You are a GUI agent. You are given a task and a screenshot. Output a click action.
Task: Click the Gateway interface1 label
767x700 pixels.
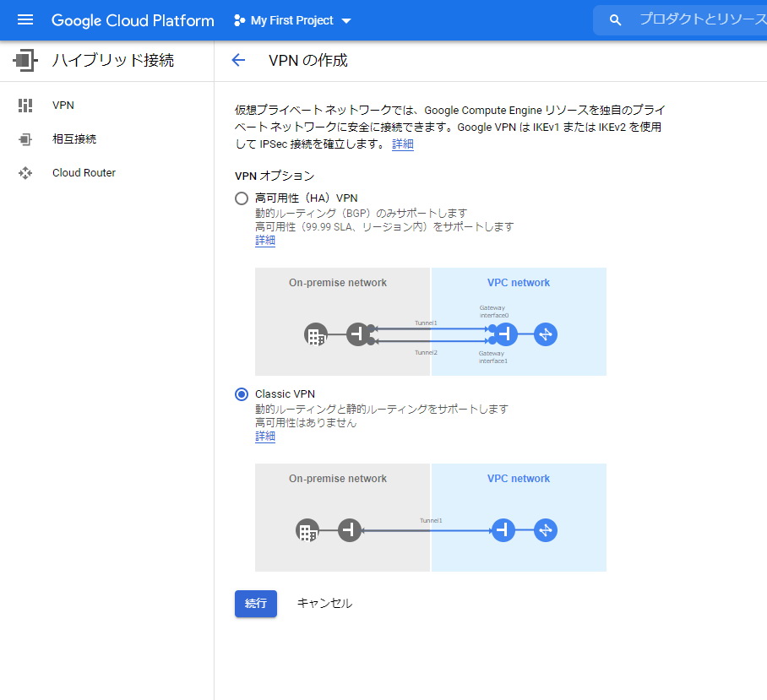493,357
